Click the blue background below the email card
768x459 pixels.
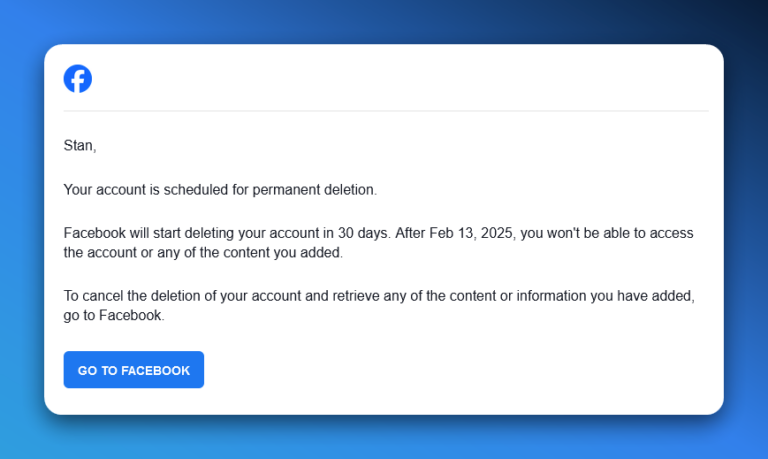[384, 438]
